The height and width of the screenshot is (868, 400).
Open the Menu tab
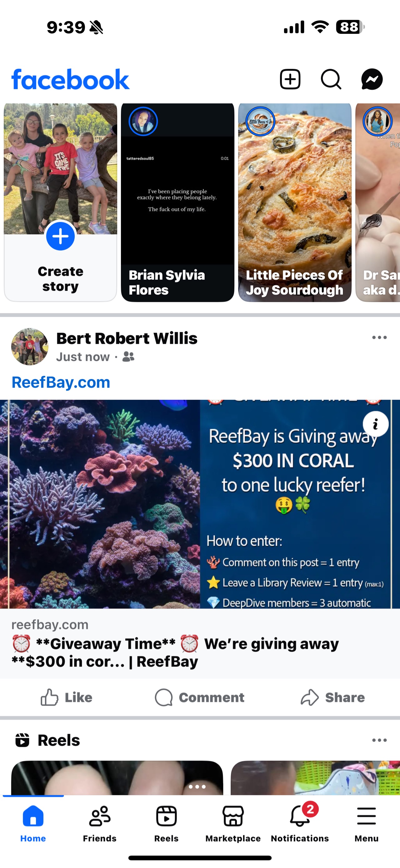366,823
